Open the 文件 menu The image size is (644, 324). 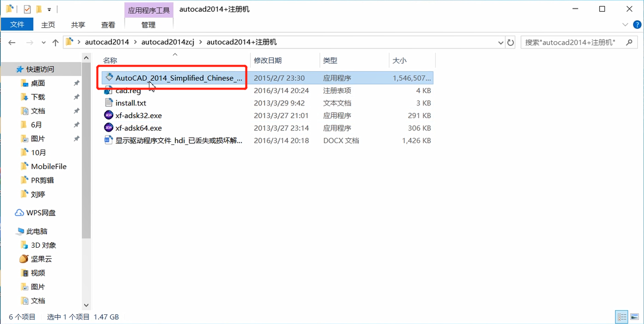[x=17, y=24]
